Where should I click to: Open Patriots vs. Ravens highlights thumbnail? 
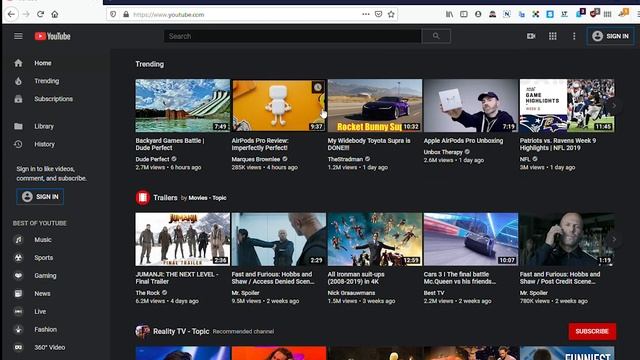[567, 105]
